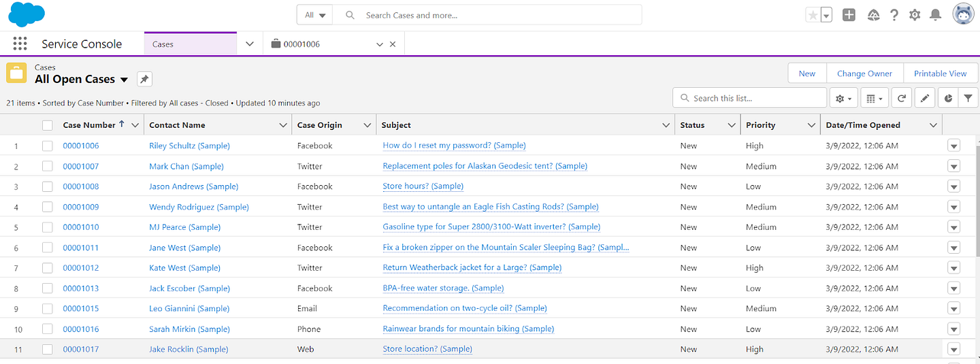This screenshot has width=980, height=364.
Task: Check the box for case 00001006
Action: (47, 146)
